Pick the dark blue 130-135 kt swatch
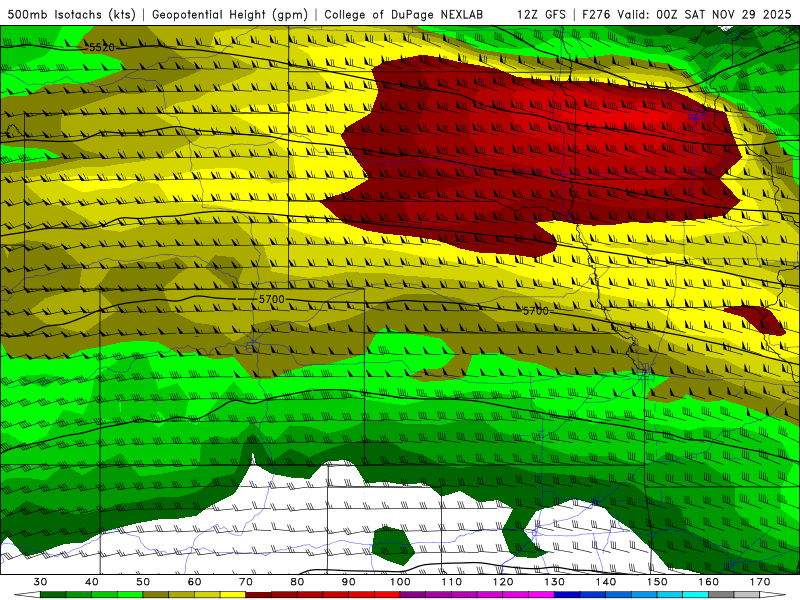The image size is (800, 600). [567, 595]
